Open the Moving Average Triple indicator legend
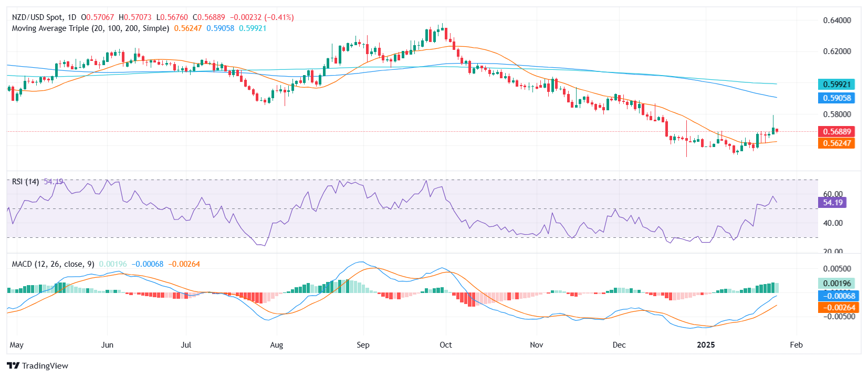The height and width of the screenshot is (377, 868). pyautogui.click(x=90, y=28)
